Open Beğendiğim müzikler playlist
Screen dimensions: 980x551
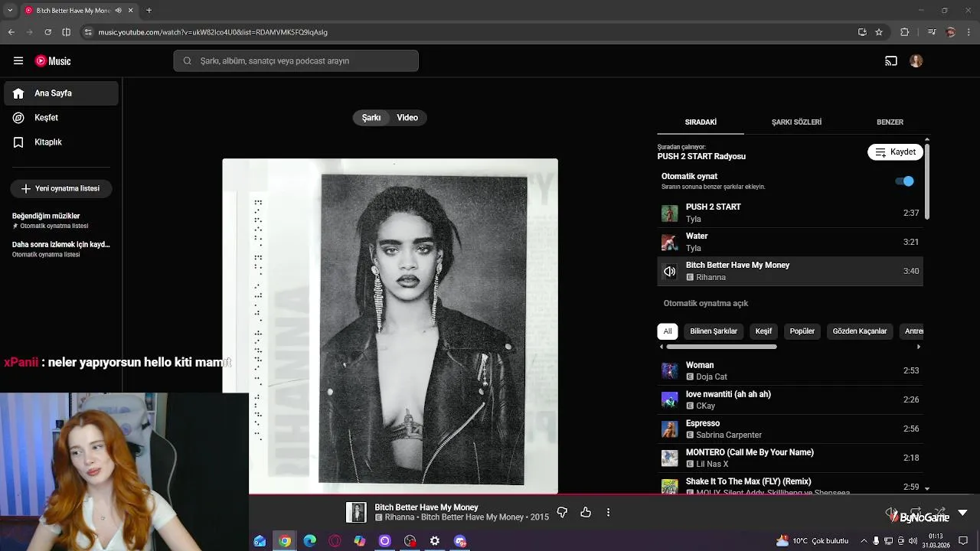pyautogui.click(x=61, y=220)
